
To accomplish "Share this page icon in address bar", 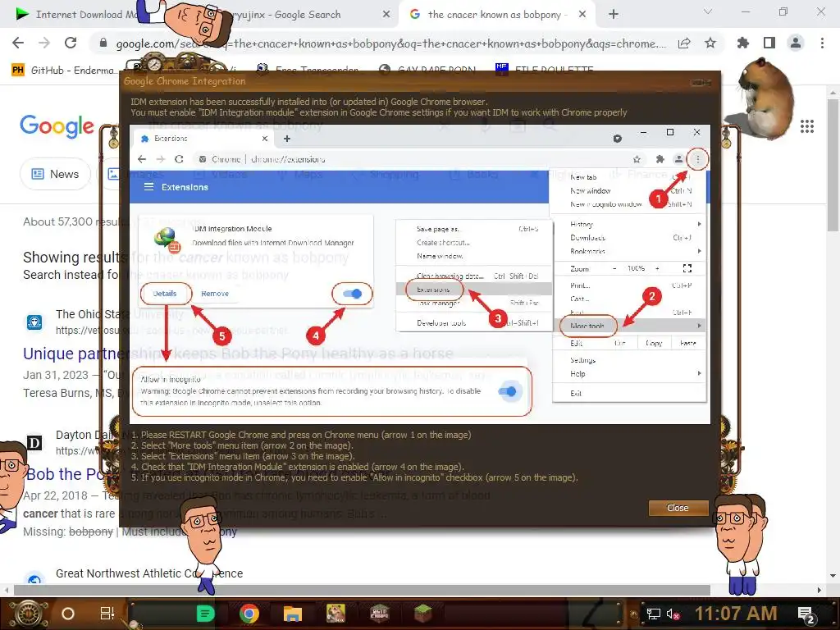I will pos(684,43).
